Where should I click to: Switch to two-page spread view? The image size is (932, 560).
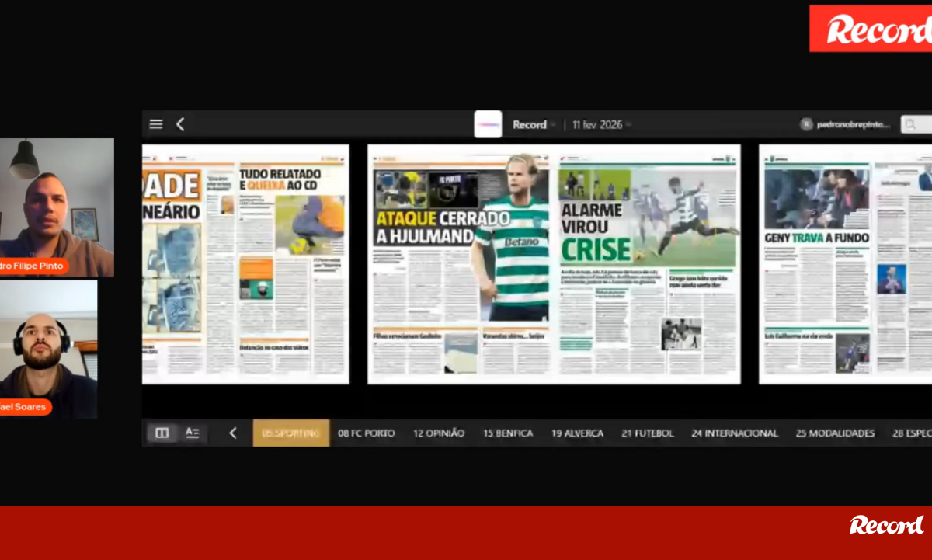(162, 433)
